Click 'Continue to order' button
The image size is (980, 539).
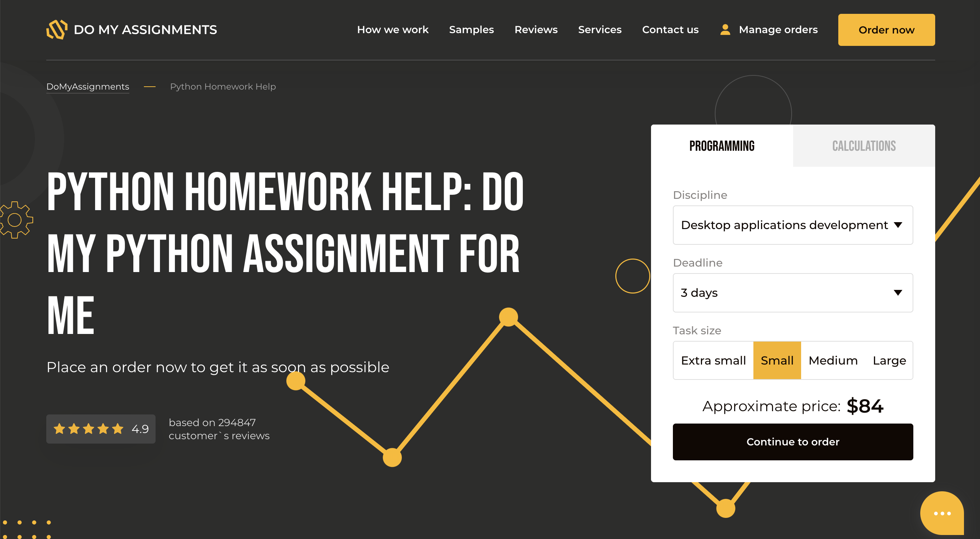click(x=793, y=441)
